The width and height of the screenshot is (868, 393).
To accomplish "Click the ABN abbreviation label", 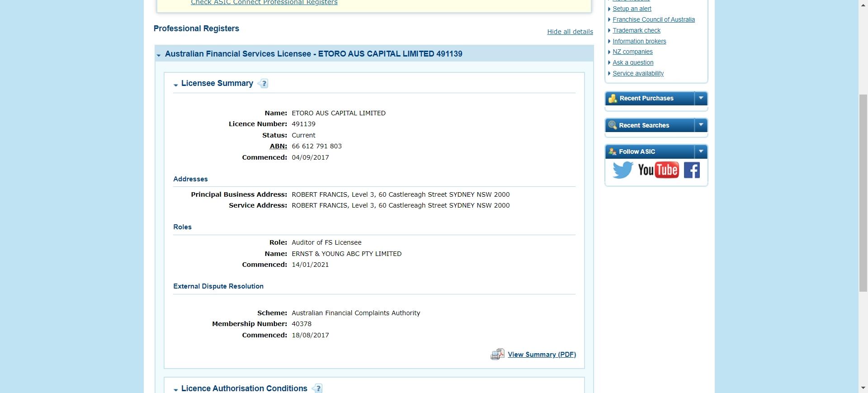I will [278, 146].
